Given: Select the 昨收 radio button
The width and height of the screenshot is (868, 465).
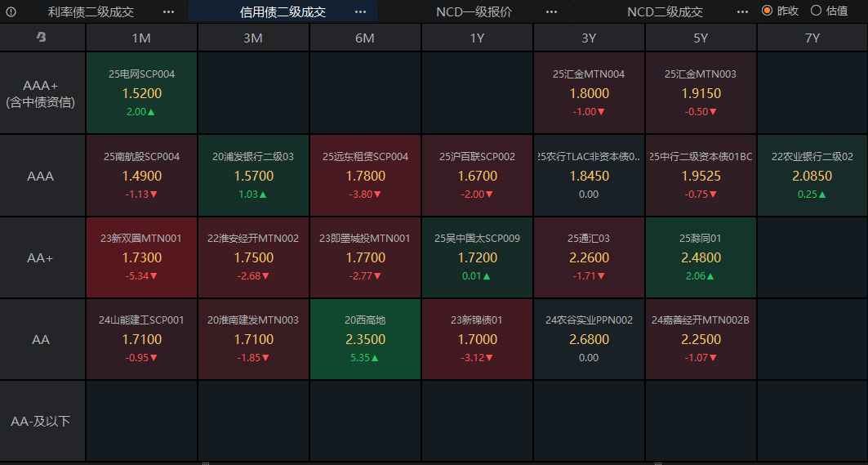Looking at the screenshot, I should point(768,11).
